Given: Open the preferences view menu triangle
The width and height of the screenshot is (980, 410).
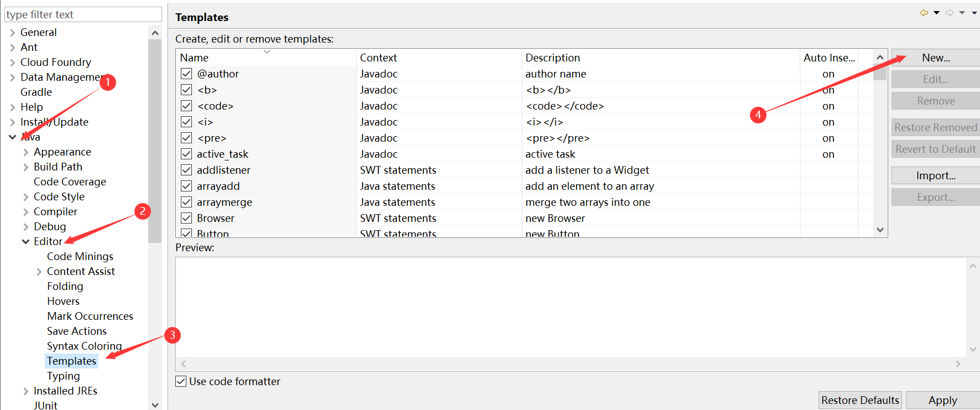Looking at the screenshot, I should pyautogui.click(x=974, y=13).
